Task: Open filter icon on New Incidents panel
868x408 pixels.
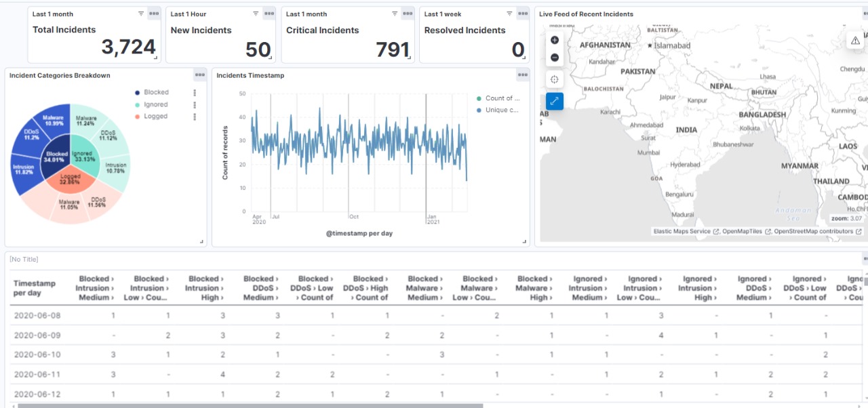Action: pos(256,14)
